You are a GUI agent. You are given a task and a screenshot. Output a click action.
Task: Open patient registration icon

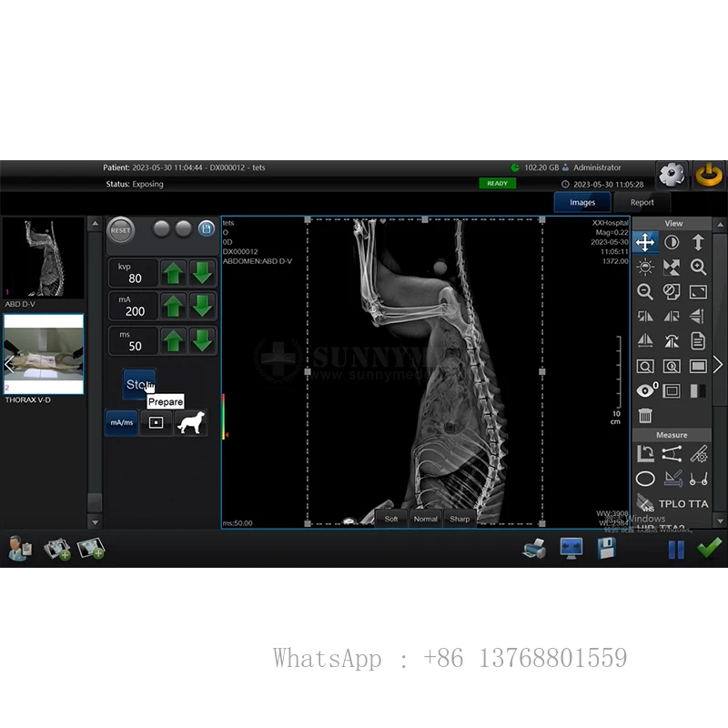pyautogui.click(x=19, y=549)
